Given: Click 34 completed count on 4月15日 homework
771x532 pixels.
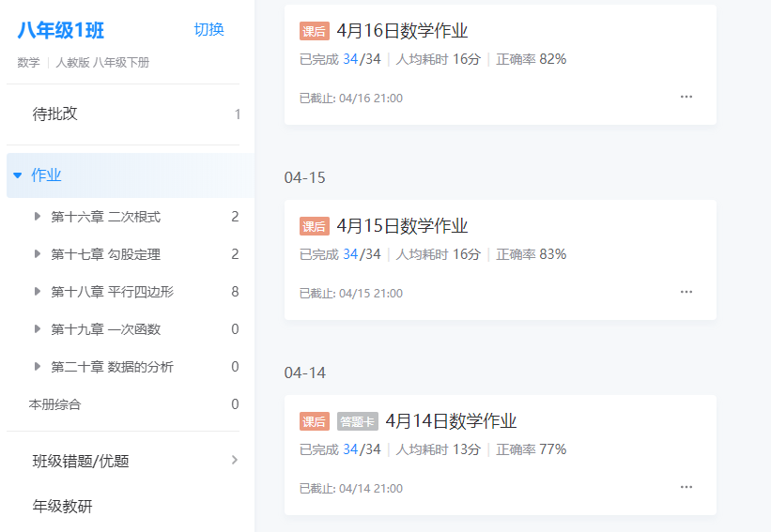Looking at the screenshot, I should [x=350, y=254].
